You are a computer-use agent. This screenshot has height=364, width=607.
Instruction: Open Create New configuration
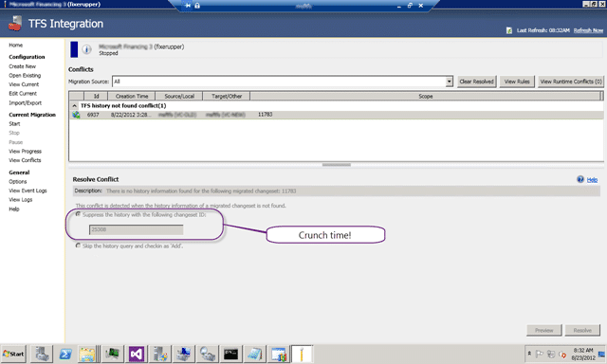[x=23, y=66]
